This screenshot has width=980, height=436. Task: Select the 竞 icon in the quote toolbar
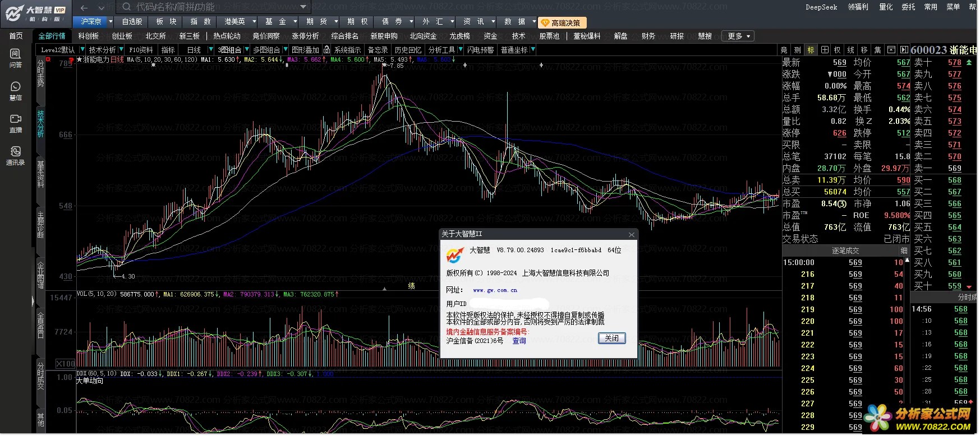click(784, 50)
